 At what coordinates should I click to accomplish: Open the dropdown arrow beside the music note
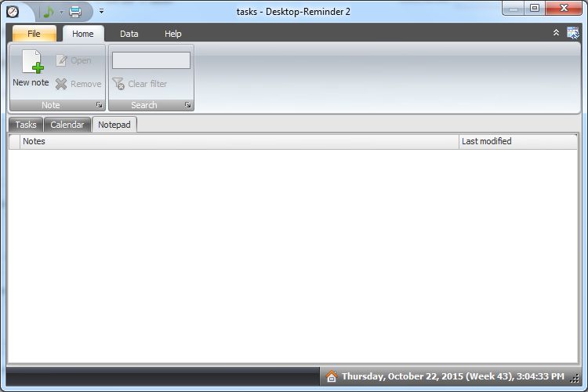[x=61, y=12]
